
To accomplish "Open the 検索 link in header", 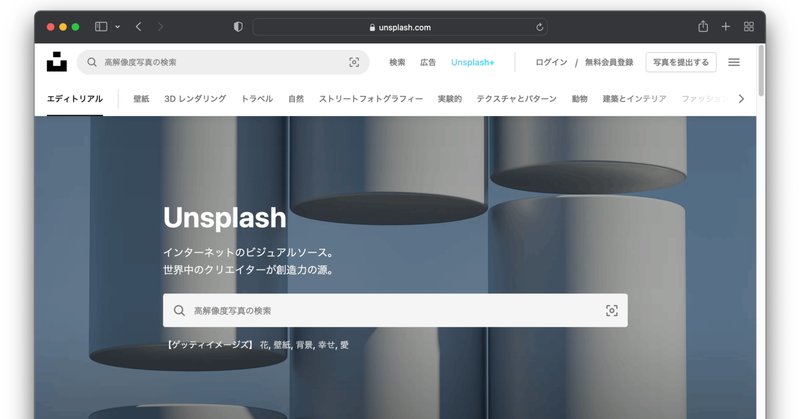I will pos(397,62).
